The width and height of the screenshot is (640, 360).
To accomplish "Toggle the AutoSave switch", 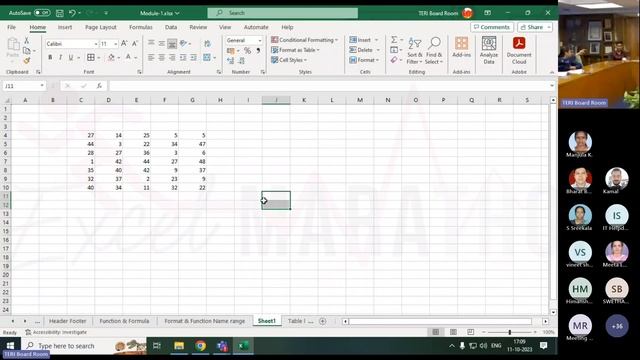I will point(42,13).
